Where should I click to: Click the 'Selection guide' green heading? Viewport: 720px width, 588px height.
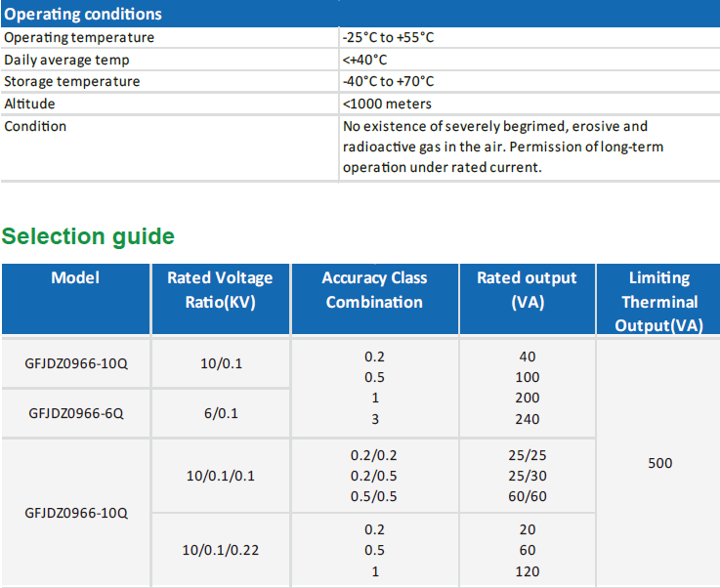pyautogui.click(x=88, y=236)
